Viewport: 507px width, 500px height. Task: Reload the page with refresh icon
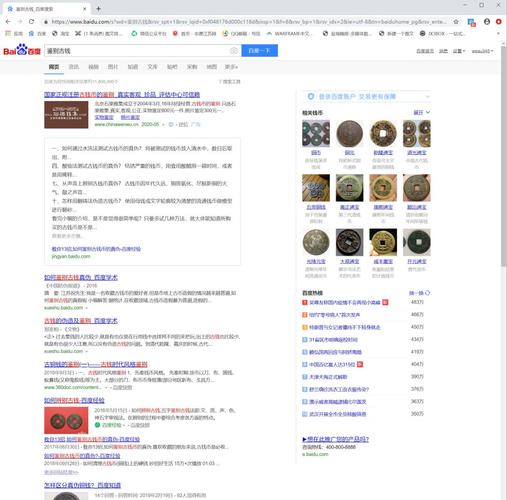click(31, 22)
